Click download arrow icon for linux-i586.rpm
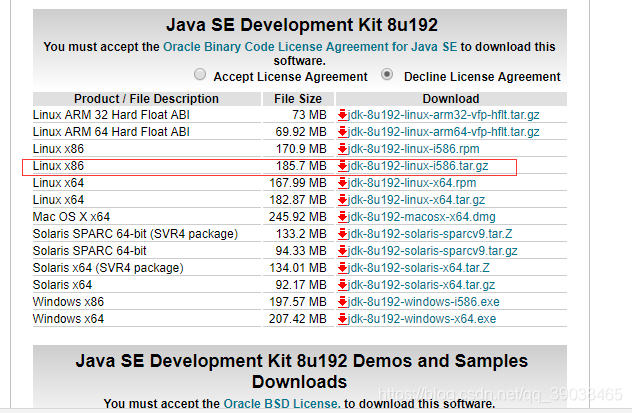 [343, 149]
